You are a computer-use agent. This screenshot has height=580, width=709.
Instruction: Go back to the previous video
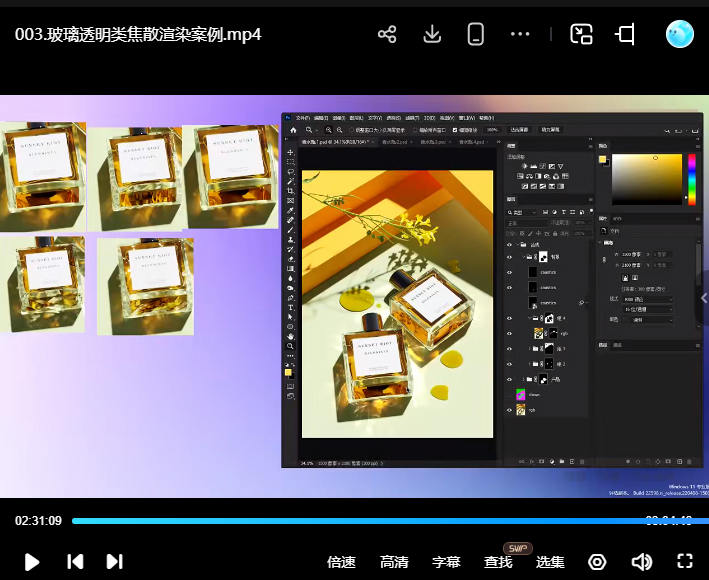pos(75,561)
